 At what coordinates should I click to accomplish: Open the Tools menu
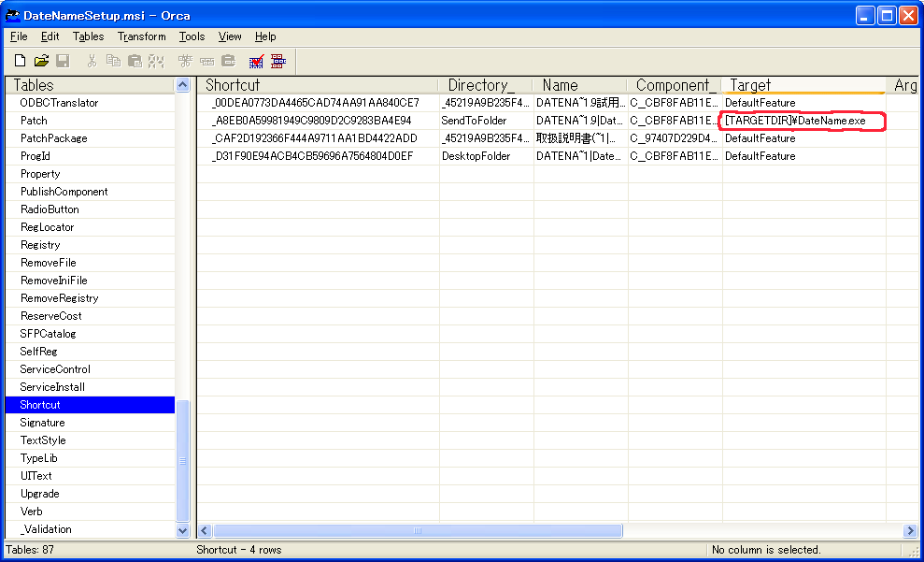click(x=192, y=36)
